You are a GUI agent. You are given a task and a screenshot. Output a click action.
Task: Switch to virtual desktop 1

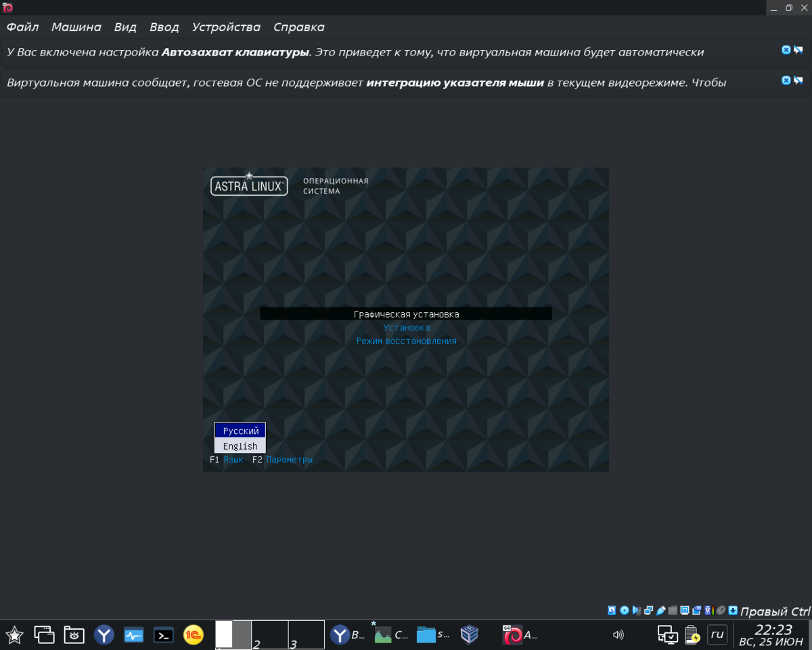pyautogui.click(x=233, y=634)
